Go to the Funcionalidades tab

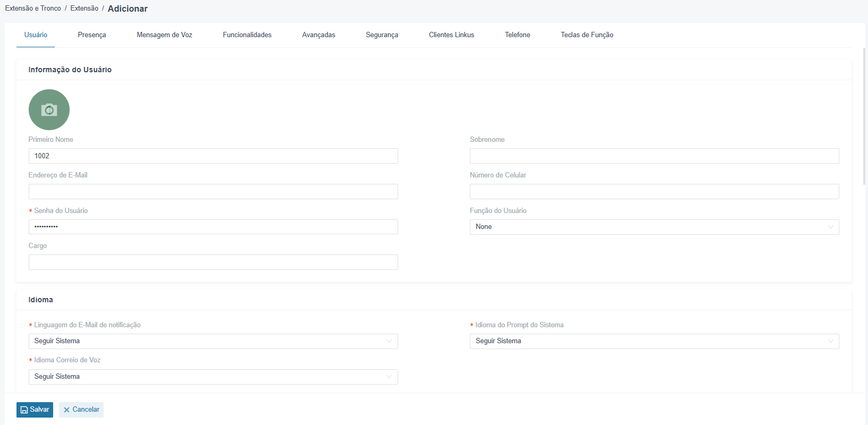(247, 35)
